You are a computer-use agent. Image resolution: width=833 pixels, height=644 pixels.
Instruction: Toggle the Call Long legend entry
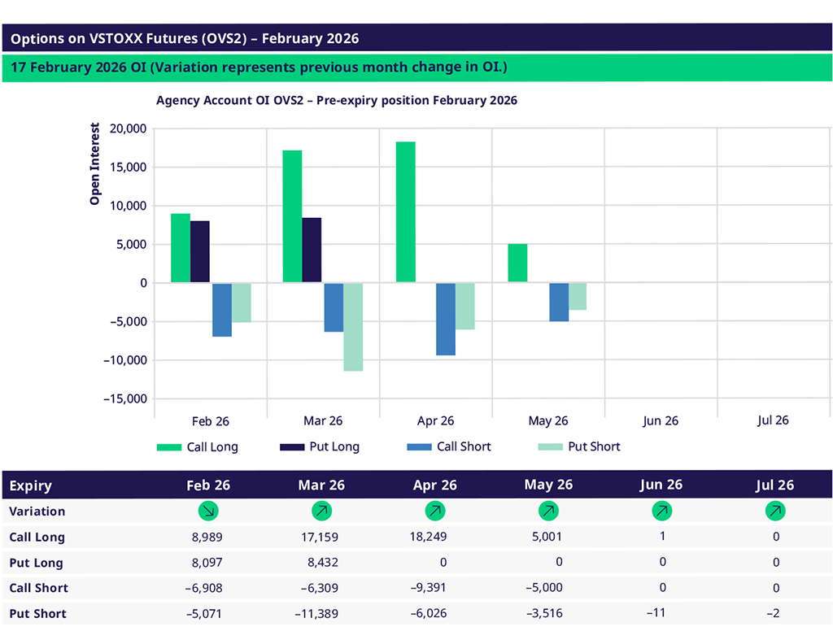pos(198,446)
